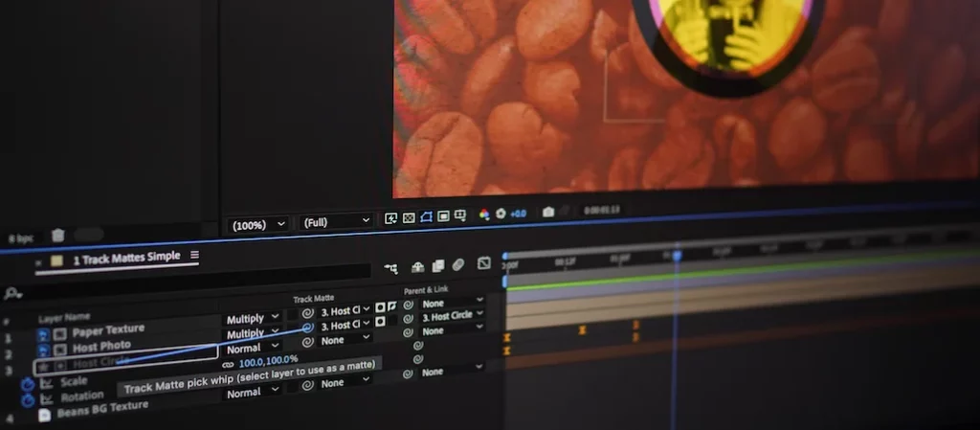Open the channel color management icon
The height and width of the screenshot is (430, 980).
pos(483,215)
